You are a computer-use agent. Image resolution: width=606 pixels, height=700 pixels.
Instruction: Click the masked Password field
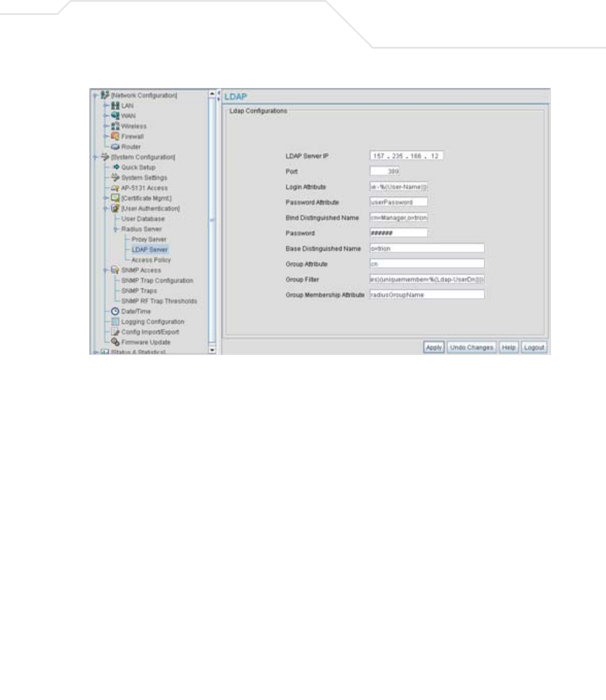click(x=399, y=233)
